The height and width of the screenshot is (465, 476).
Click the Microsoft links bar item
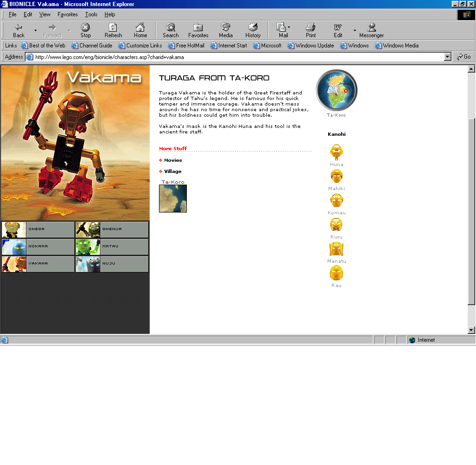pyautogui.click(x=267, y=46)
